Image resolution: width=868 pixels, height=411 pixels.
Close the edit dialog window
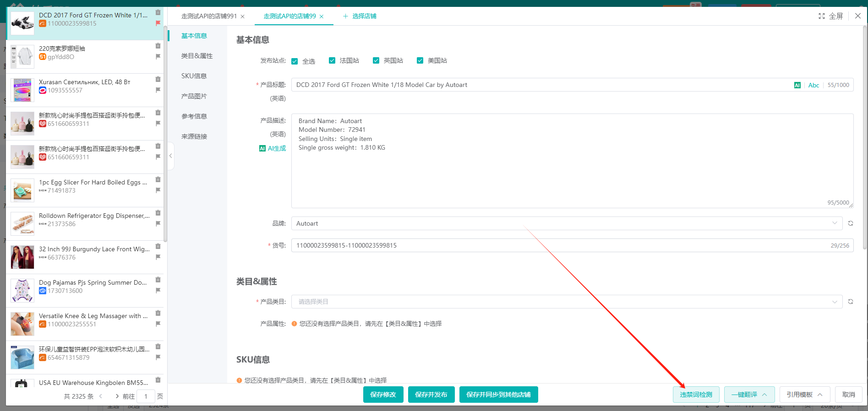pyautogui.click(x=858, y=16)
